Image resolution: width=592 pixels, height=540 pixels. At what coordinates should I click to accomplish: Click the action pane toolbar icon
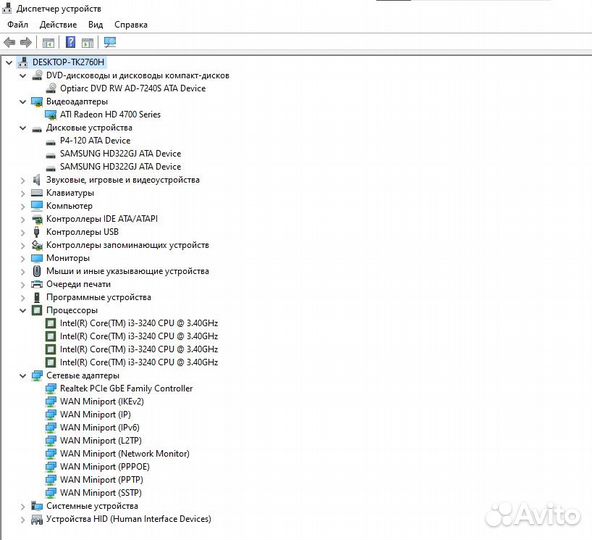(x=88, y=43)
